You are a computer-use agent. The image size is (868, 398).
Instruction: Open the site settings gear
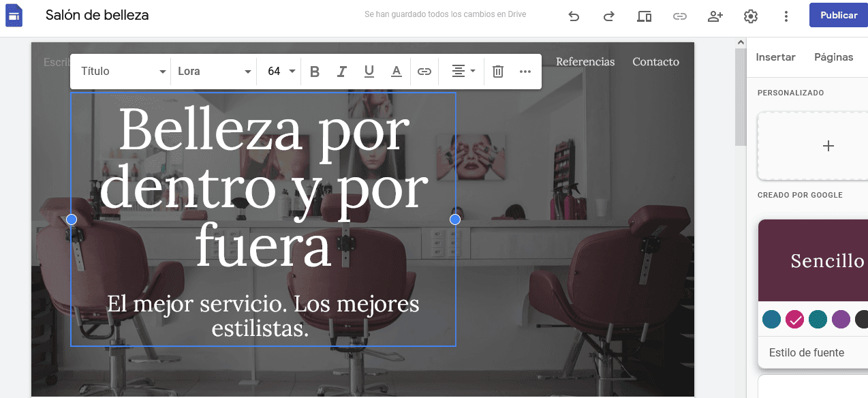tap(750, 16)
